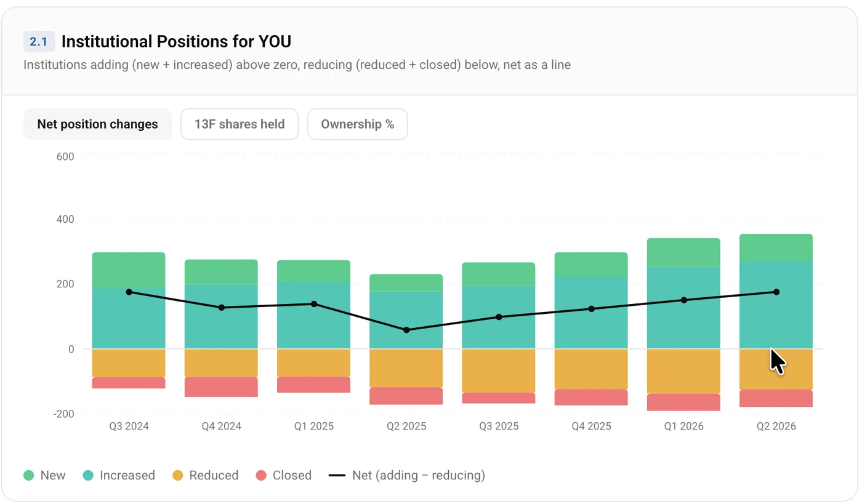The width and height of the screenshot is (862, 504).
Task: Click the 600 y-axis value
Action: pos(65,157)
